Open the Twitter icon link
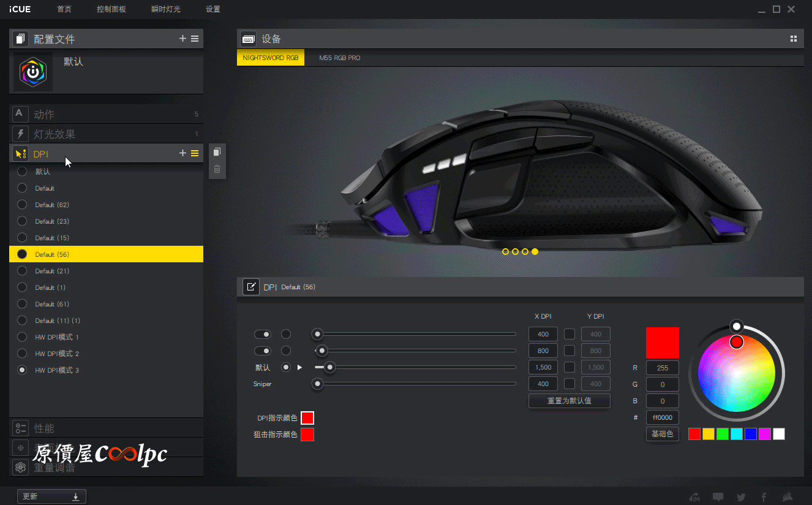The image size is (812, 505). (741, 497)
